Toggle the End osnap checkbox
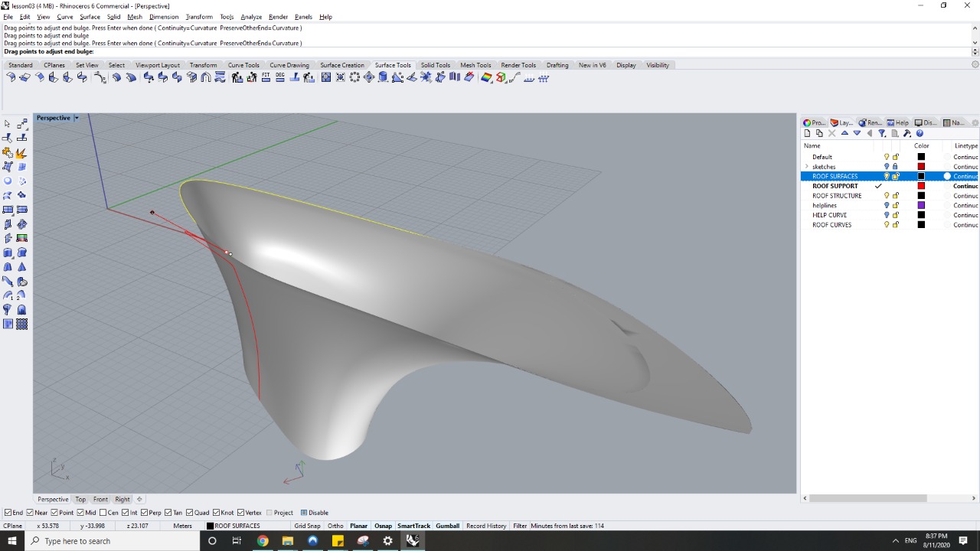980x551 pixels. 8,513
